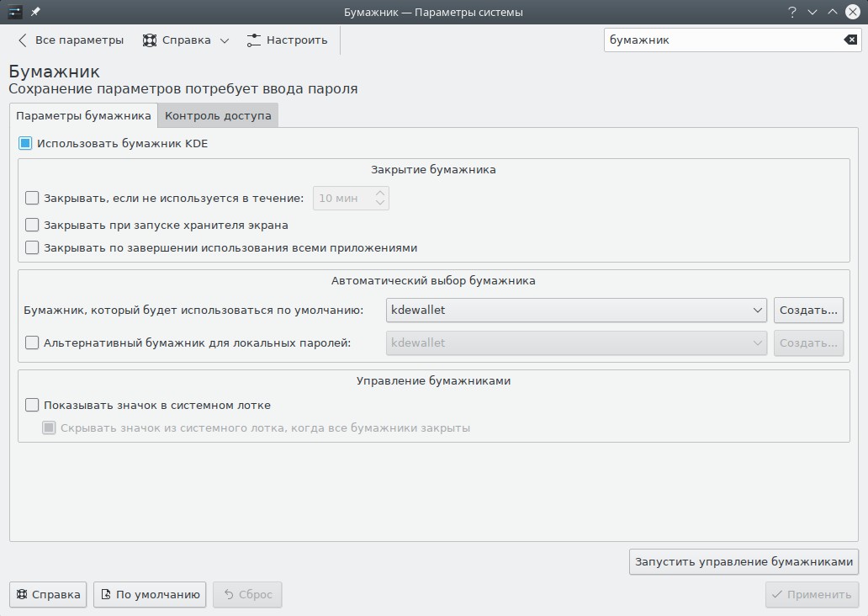The height and width of the screenshot is (616, 868).
Task: Click 'Запустить управление бумажниками' button
Action: point(744,561)
